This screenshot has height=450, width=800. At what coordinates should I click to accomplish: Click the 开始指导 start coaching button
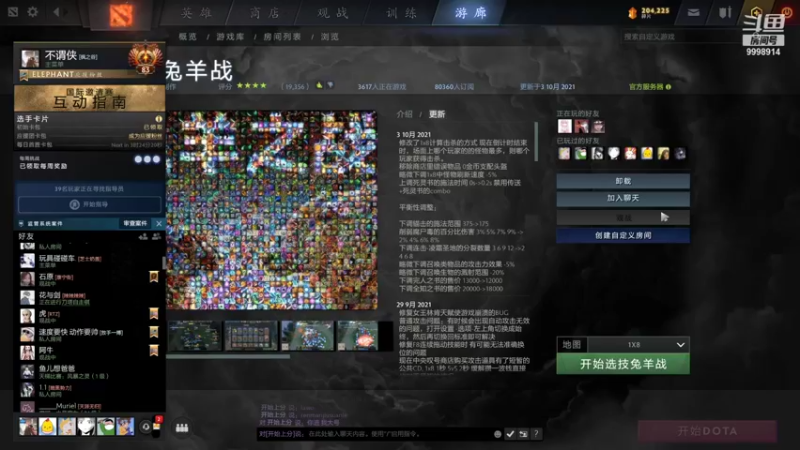90,204
